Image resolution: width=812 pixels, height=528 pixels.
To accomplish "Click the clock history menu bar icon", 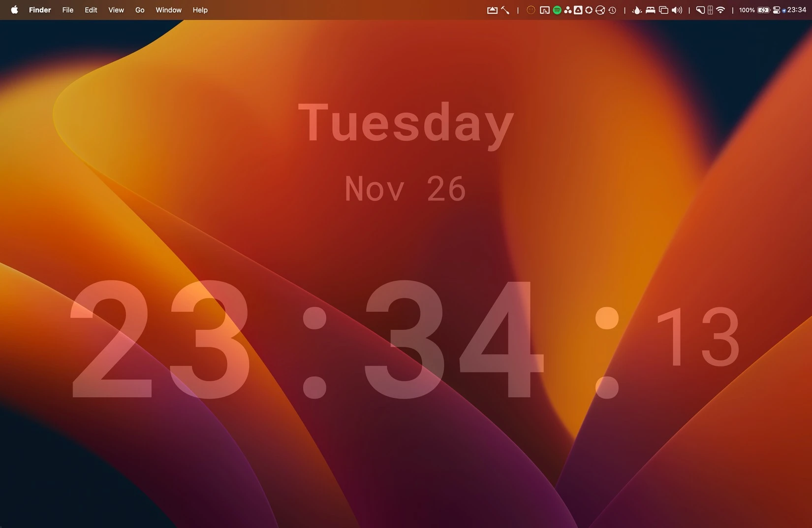I will pos(612,10).
